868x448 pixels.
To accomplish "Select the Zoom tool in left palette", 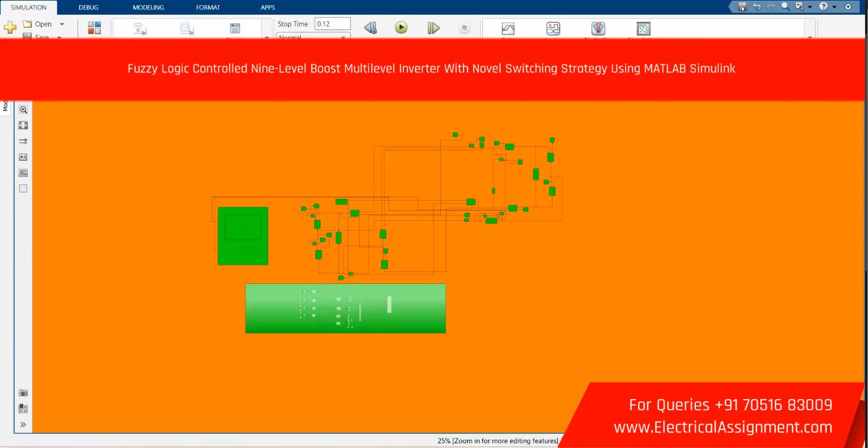I will (23, 110).
